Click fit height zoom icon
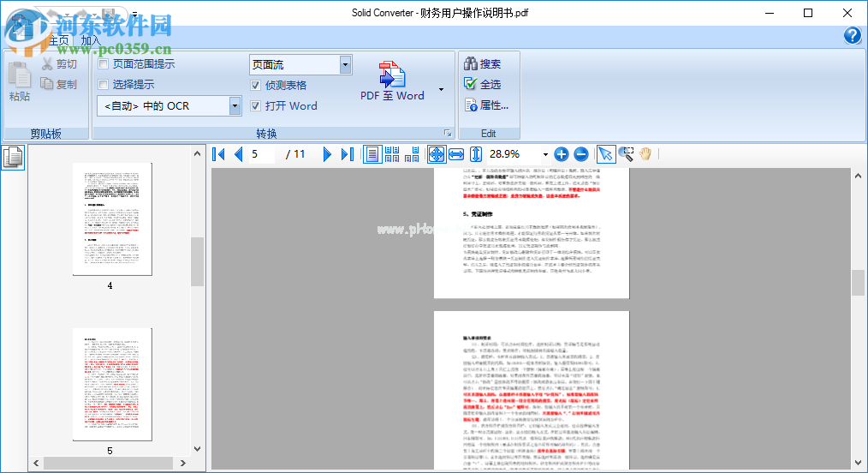The width and height of the screenshot is (868, 473). (476, 154)
